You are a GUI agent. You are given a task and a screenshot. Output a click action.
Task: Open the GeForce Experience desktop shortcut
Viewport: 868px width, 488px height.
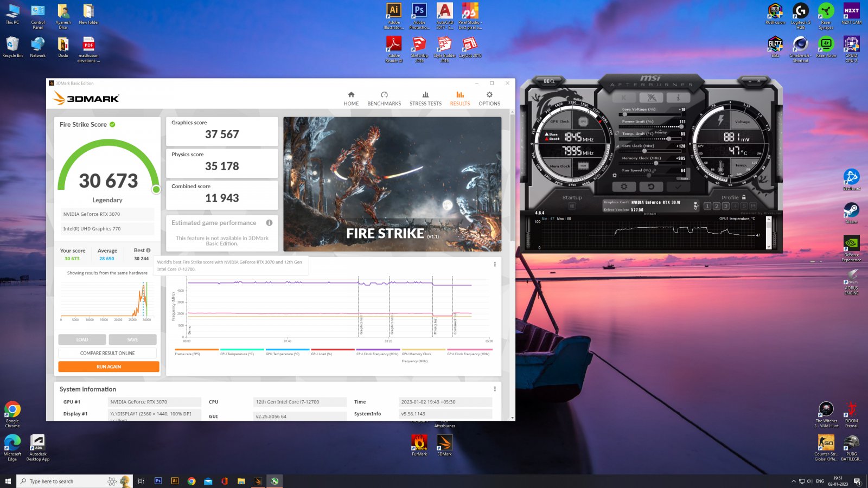coord(851,249)
